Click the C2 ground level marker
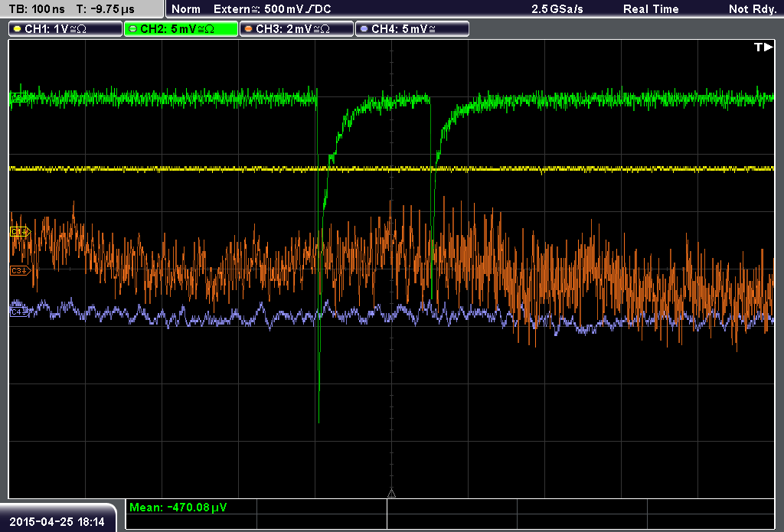 tap(18, 98)
